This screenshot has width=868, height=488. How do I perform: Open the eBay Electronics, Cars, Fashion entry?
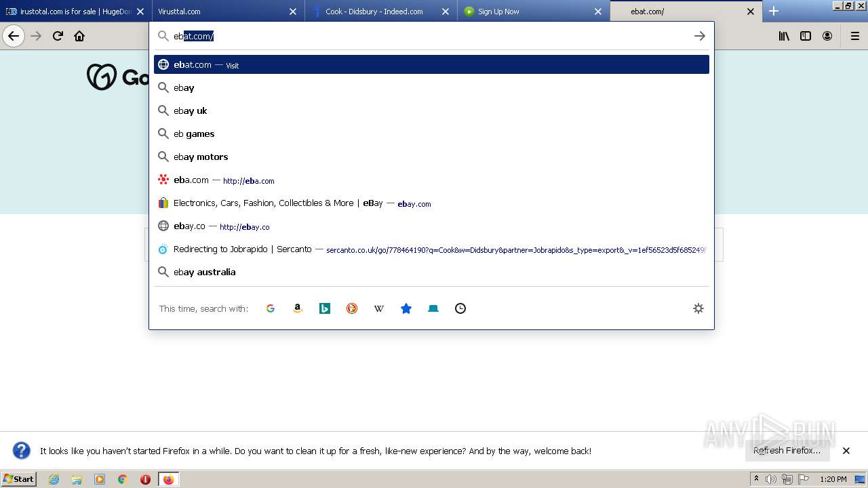click(x=431, y=203)
